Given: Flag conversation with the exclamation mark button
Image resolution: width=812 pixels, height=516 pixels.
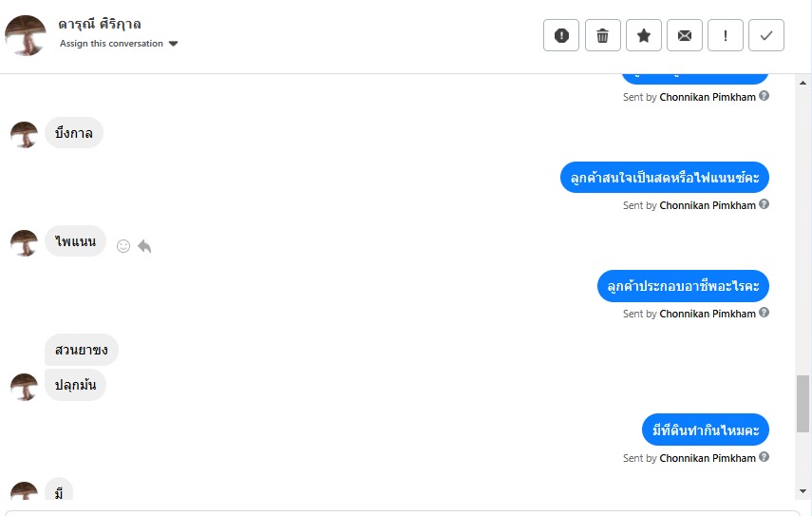Looking at the screenshot, I should pyautogui.click(x=726, y=35).
